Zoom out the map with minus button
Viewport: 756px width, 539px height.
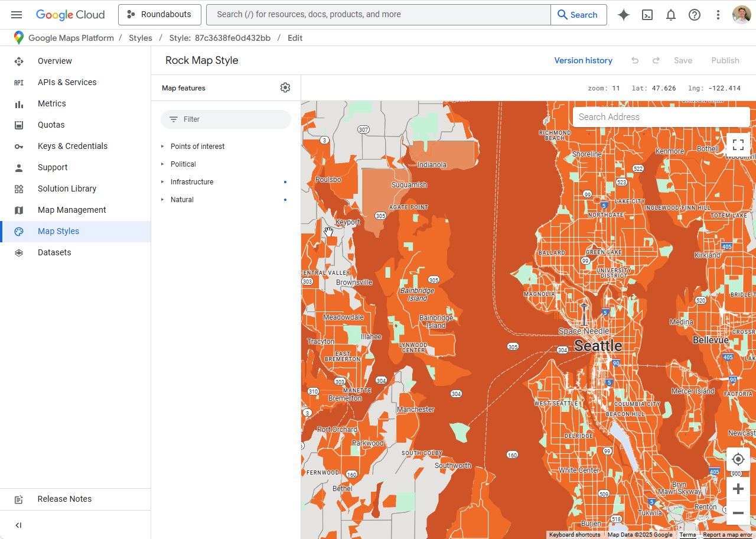(x=738, y=513)
